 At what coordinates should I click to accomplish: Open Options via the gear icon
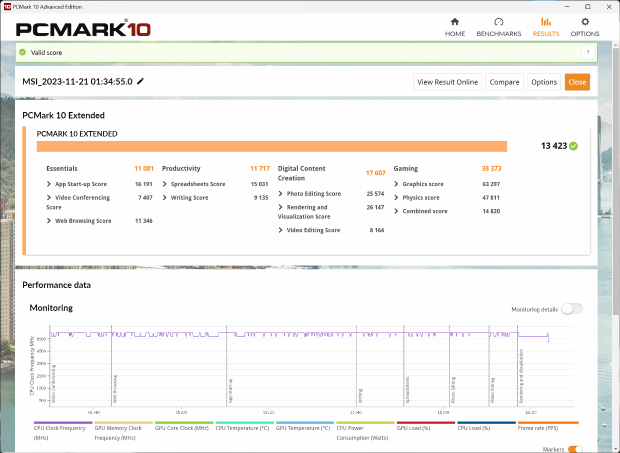click(585, 22)
